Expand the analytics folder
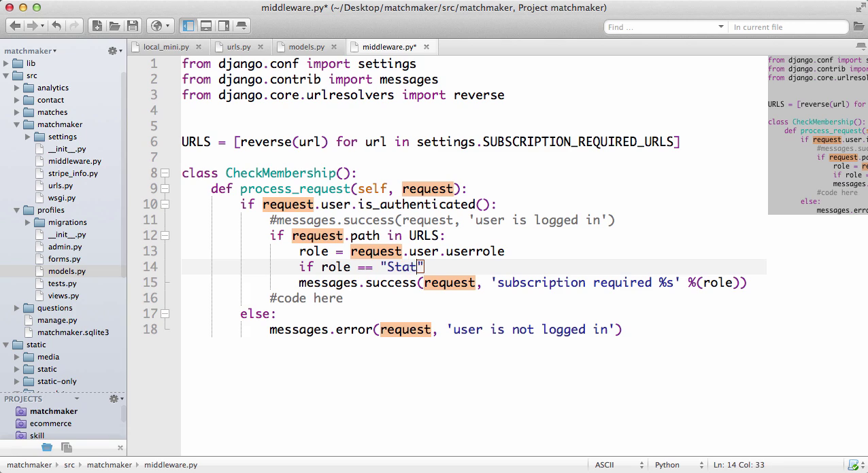Viewport: 868px width, 473px height. pyautogui.click(x=18, y=88)
